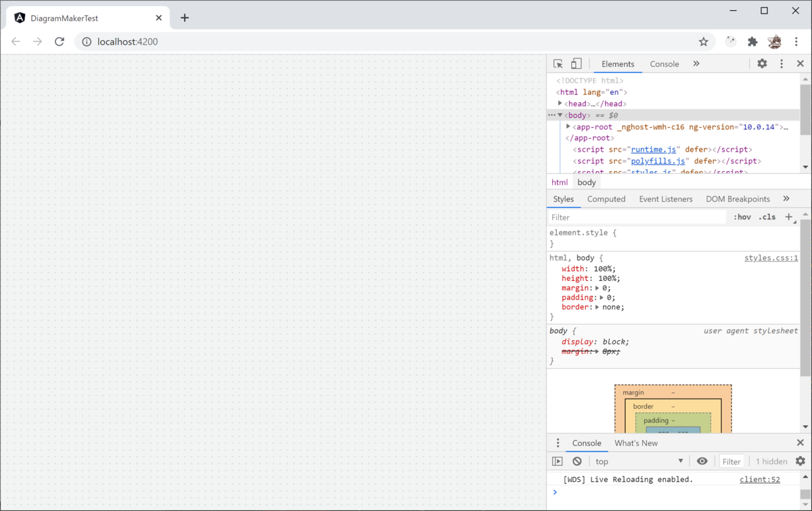The height and width of the screenshot is (511, 812).
Task: Open DevTools settings gear
Action: click(x=762, y=64)
